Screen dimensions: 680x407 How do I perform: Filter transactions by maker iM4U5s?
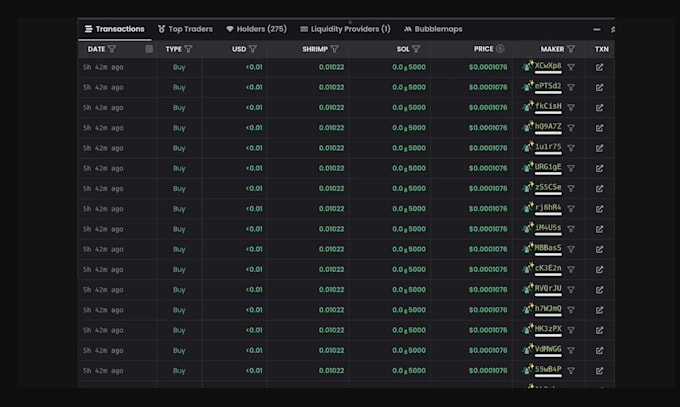pyautogui.click(x=571, y=229)
